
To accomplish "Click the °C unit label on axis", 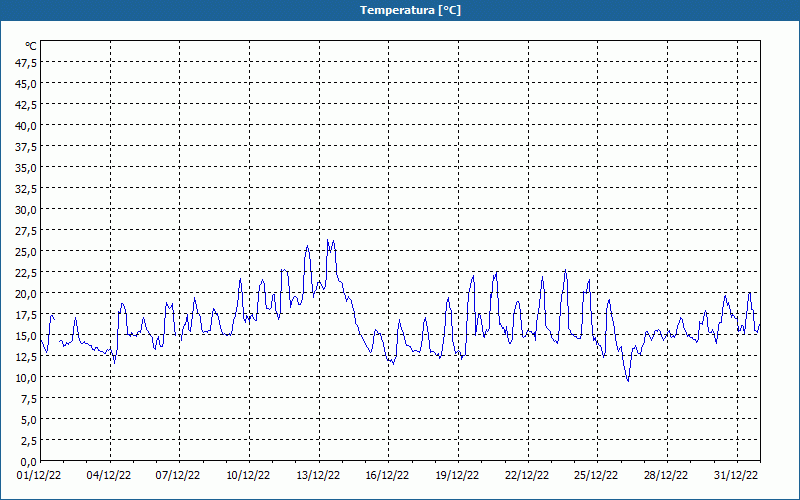I will point(31,46).
